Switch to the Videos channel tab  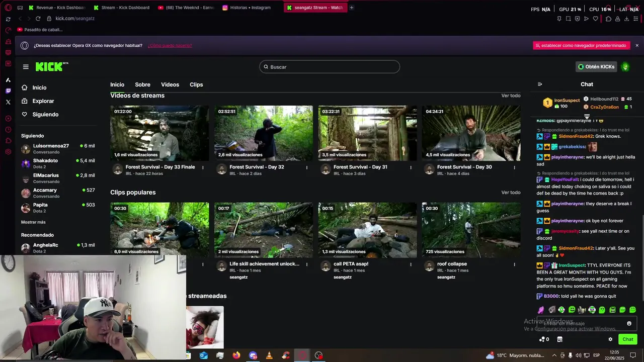170,84
